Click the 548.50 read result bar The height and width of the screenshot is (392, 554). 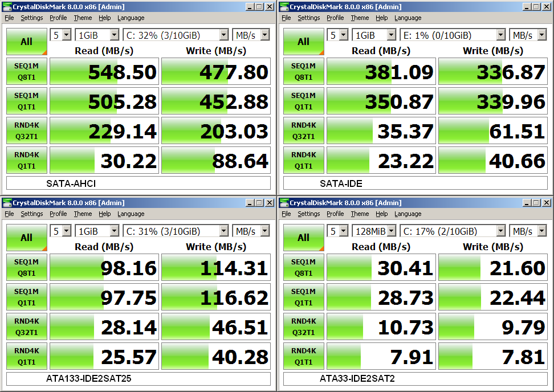tap(104, 71)
